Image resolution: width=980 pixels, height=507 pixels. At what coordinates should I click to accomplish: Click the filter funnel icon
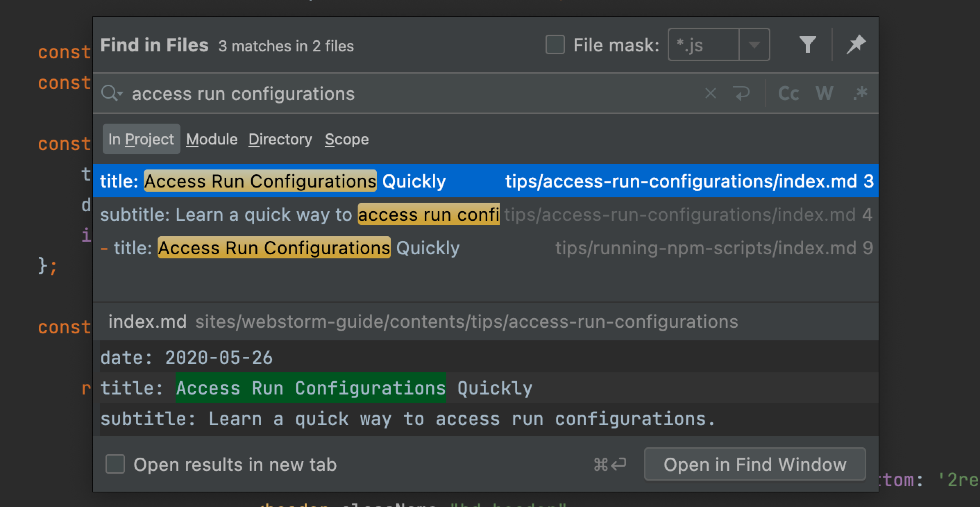[807, 45]
